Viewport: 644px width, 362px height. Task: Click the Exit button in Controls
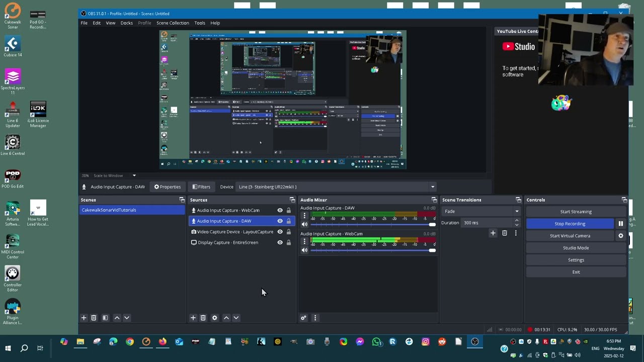pos(576,272)
